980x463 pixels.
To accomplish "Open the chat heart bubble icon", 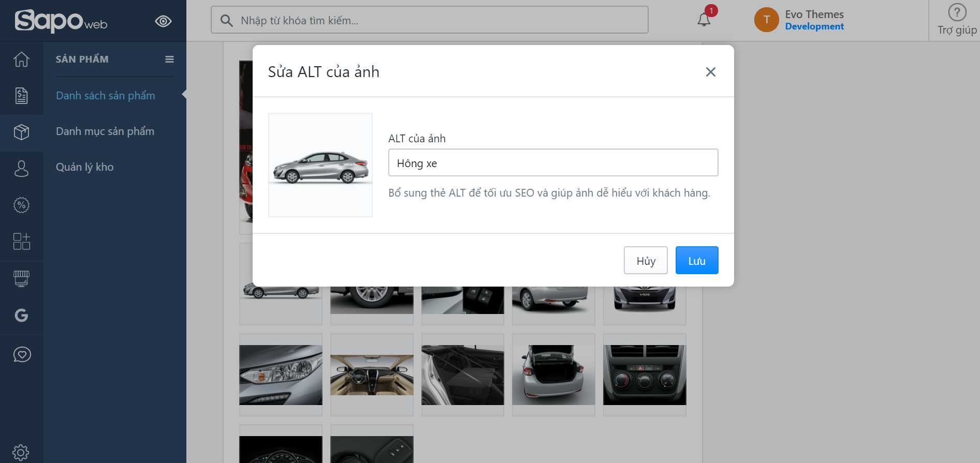I will click(22, 355).
